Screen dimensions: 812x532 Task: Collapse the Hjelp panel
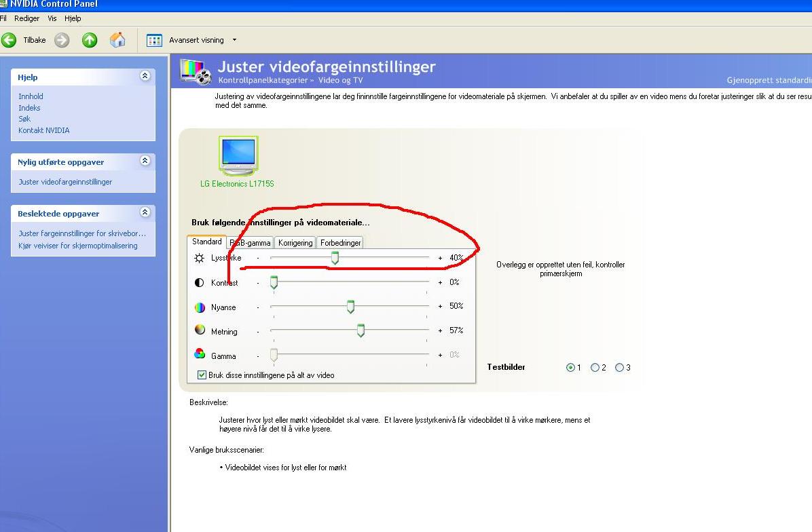point(145,75)
